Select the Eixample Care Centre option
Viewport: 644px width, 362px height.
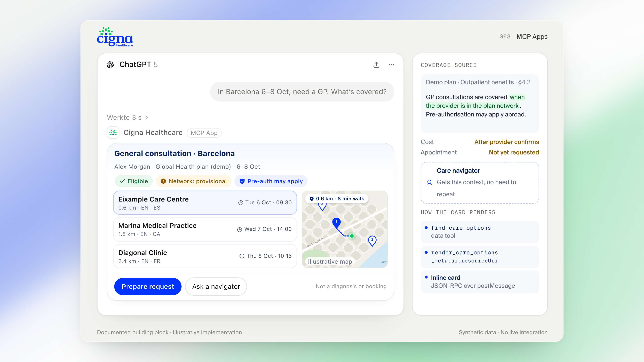205,203
